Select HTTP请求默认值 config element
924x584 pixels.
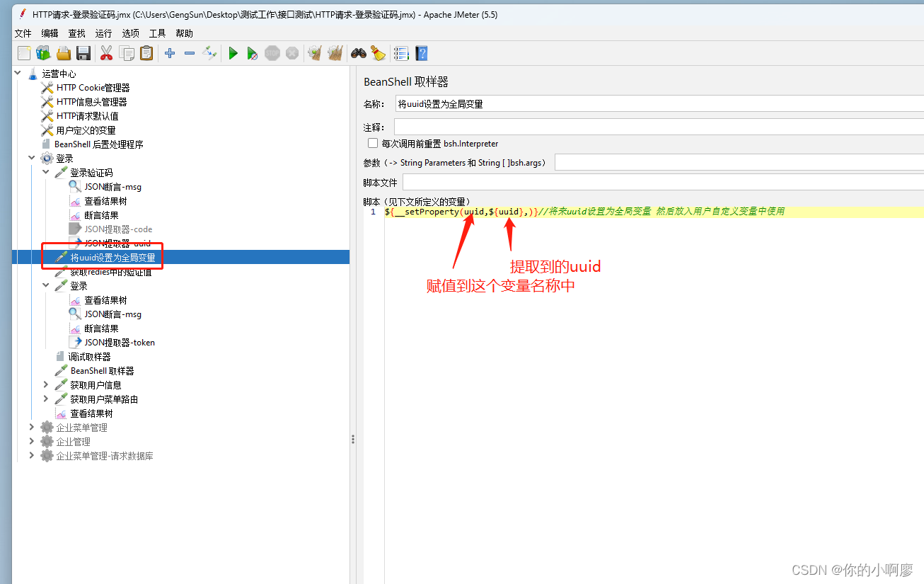pyautogui.click(x=87, y=116)
